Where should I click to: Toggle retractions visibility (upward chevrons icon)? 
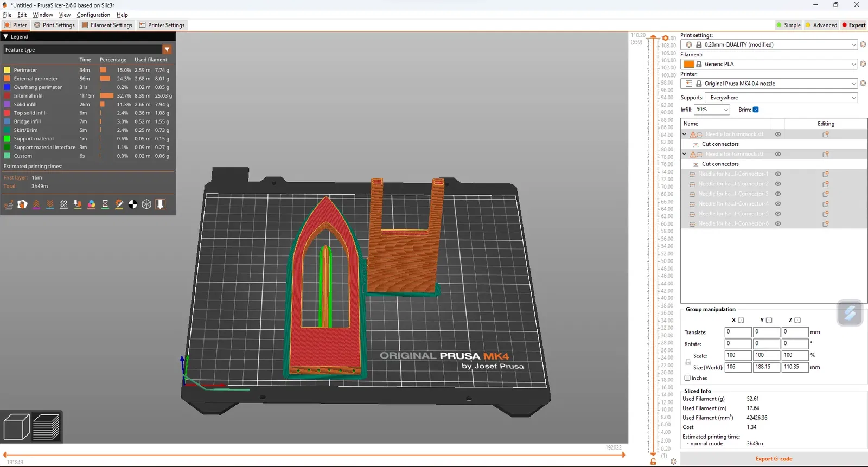tap(36, 204)
